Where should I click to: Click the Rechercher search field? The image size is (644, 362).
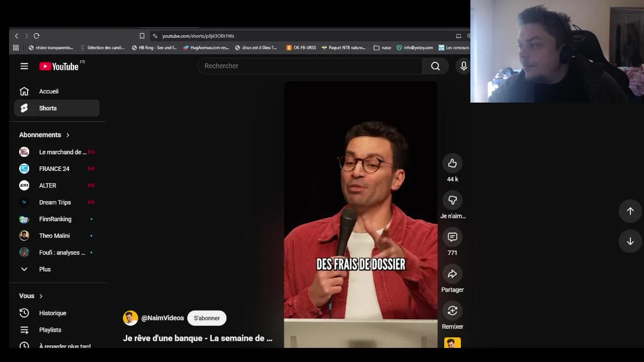point(310,66)
